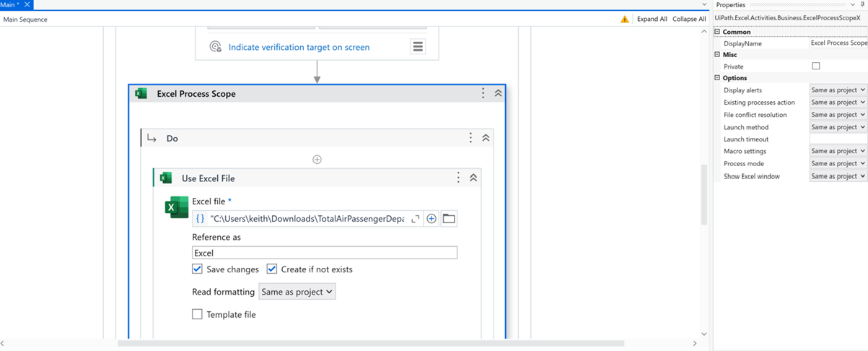Screen dimensions: 868x351
Task: Open Excel Process Scope three-dot options menu
Action: click(x=483, y=93)
